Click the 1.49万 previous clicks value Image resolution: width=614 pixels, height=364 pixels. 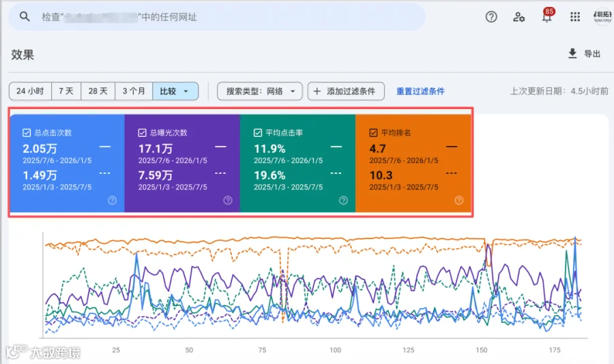coord(40,175)
